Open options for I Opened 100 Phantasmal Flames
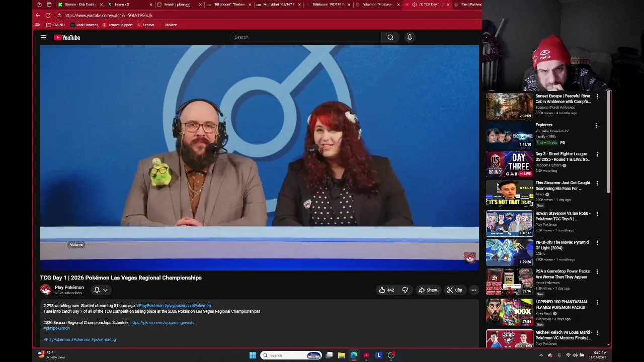The image size is (644, 362). pyautogui.click(x=597, y=303)
